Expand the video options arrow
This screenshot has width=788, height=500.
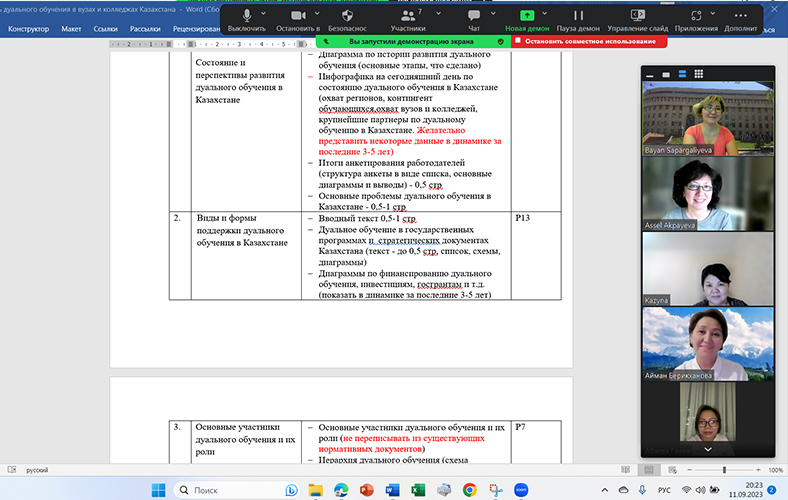319,15
